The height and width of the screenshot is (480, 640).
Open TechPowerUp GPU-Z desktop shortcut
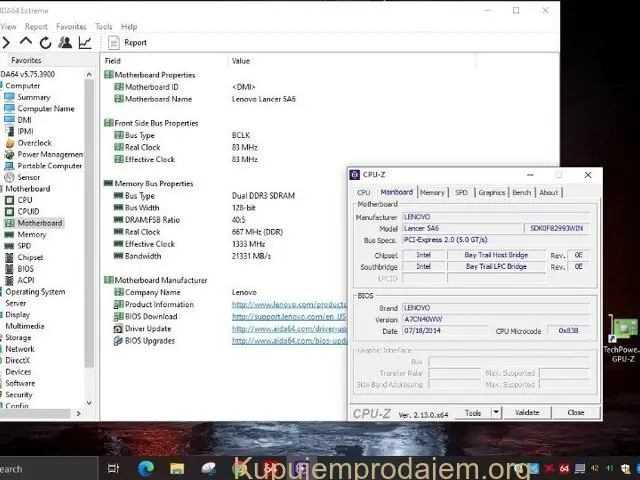coord(621,337)
